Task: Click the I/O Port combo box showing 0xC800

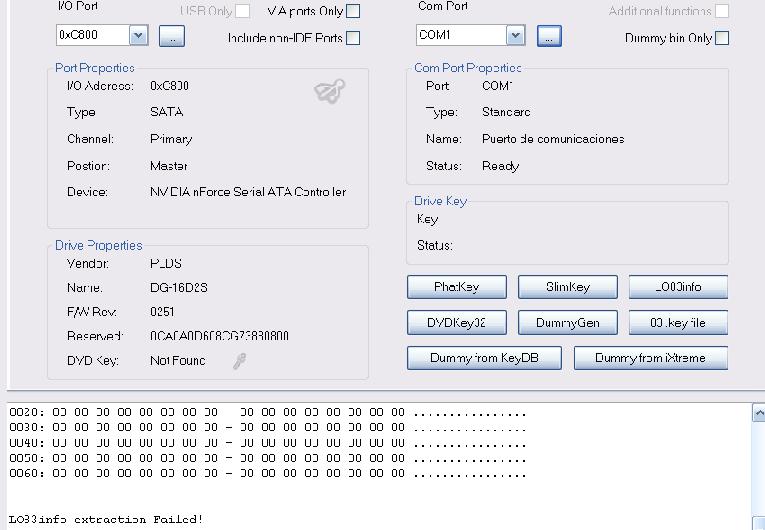Action: (x=102, y=35)
